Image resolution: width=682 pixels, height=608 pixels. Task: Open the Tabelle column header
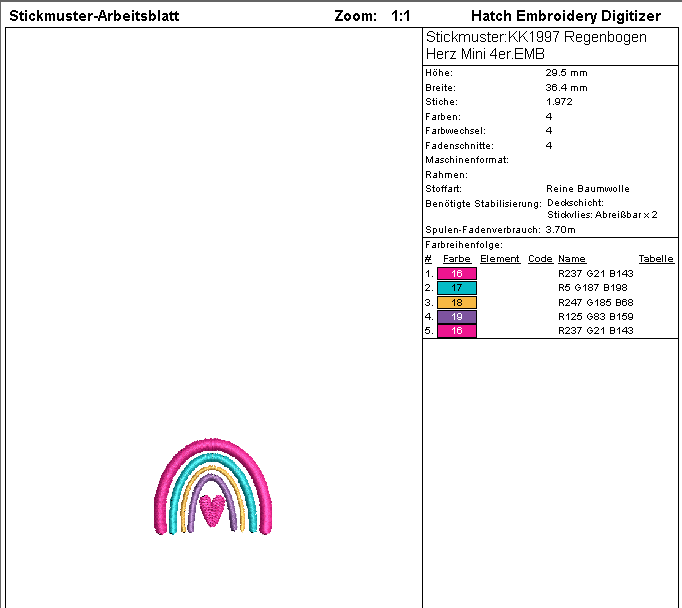(656, 259)
